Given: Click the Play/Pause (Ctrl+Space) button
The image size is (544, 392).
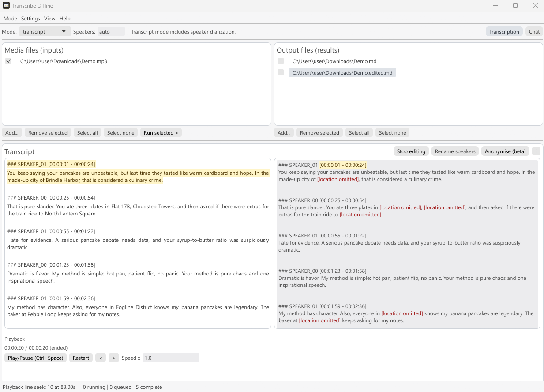Looking at the screenshot, I should (35, 358).
